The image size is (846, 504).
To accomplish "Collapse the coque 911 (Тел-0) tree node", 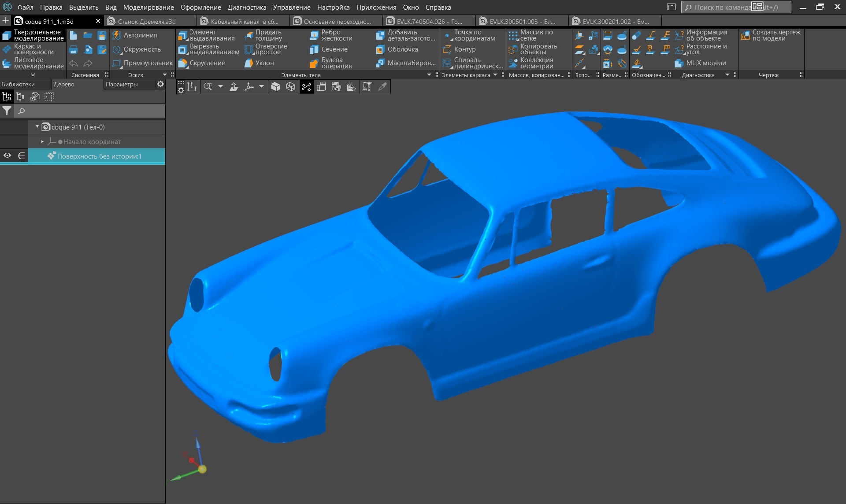I will pos(37,126).
